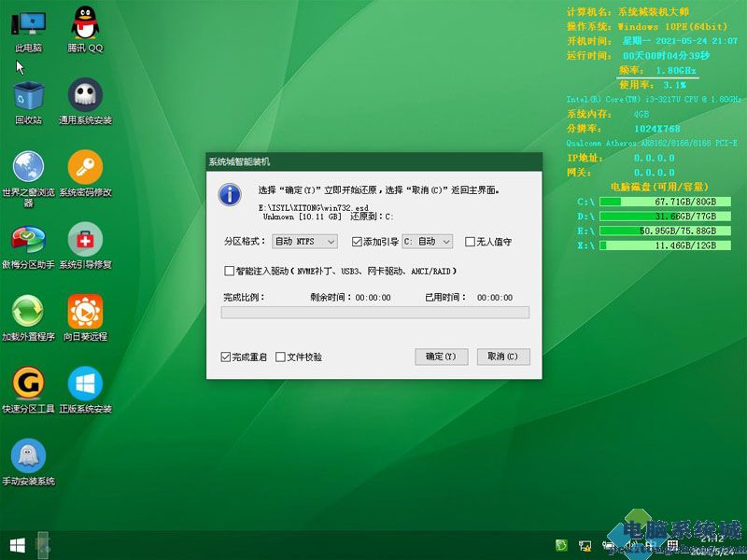This screenshot has height=560, width=747.
Task: Launch 向日葵远程 remote control icon
Action: [85, 318]
